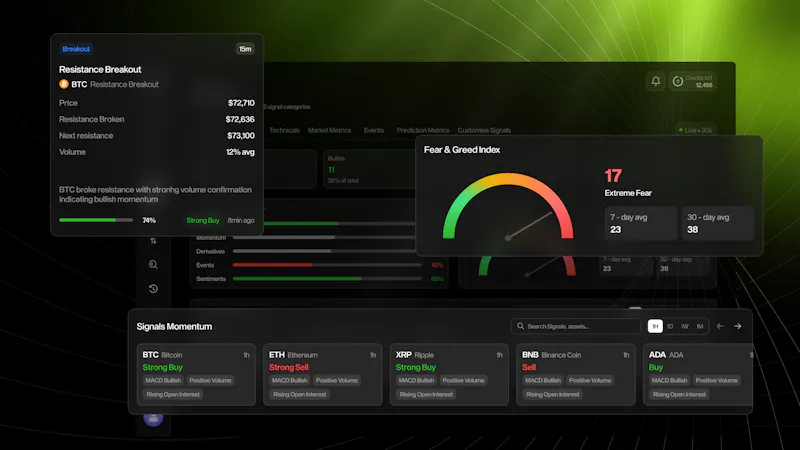Screen dimensions: 800x450
Task: Open the history clock sidebar icon
Action: click(x=153, y=289)
